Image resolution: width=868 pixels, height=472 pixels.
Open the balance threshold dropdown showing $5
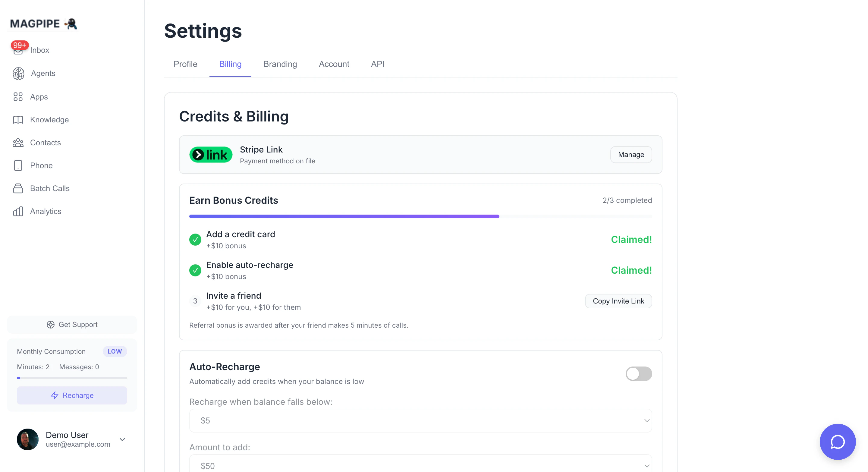[420, 420]
